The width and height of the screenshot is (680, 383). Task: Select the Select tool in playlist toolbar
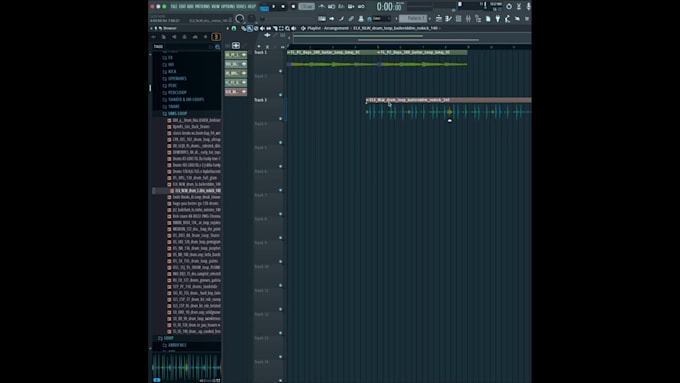[x=281, y=28]
